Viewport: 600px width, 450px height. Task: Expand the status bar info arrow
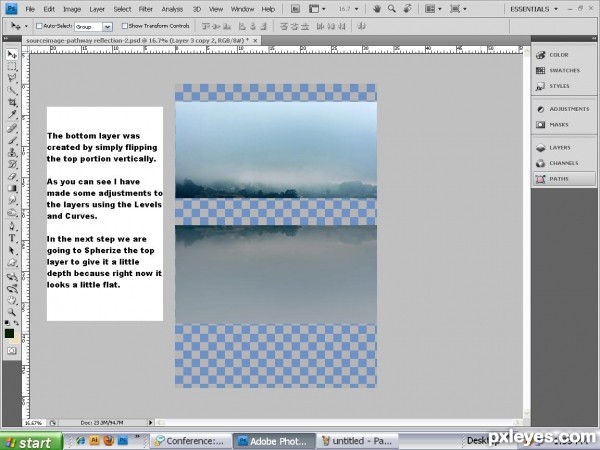150,422
